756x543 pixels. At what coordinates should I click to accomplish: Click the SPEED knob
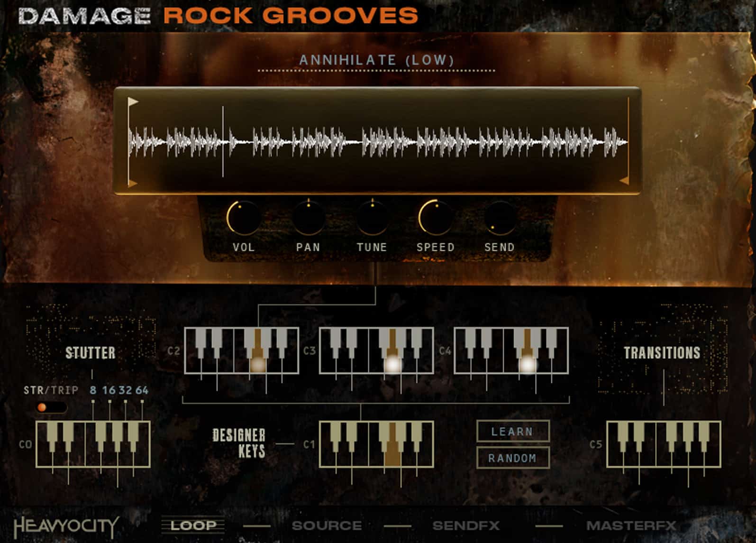coord(435,218)
